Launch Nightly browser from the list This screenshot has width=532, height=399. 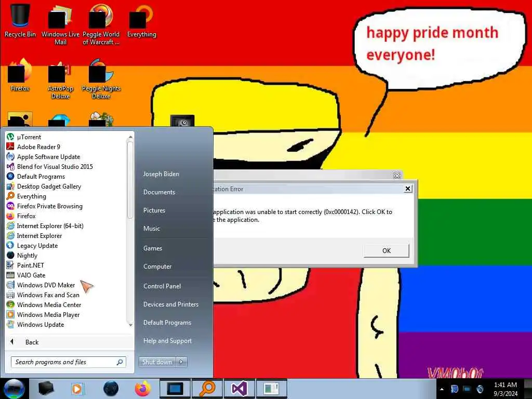(66, 256)
